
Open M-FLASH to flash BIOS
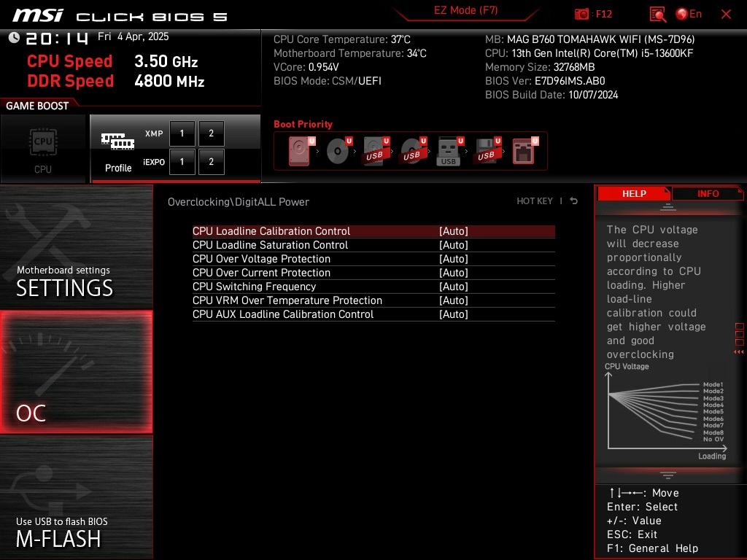76,497
